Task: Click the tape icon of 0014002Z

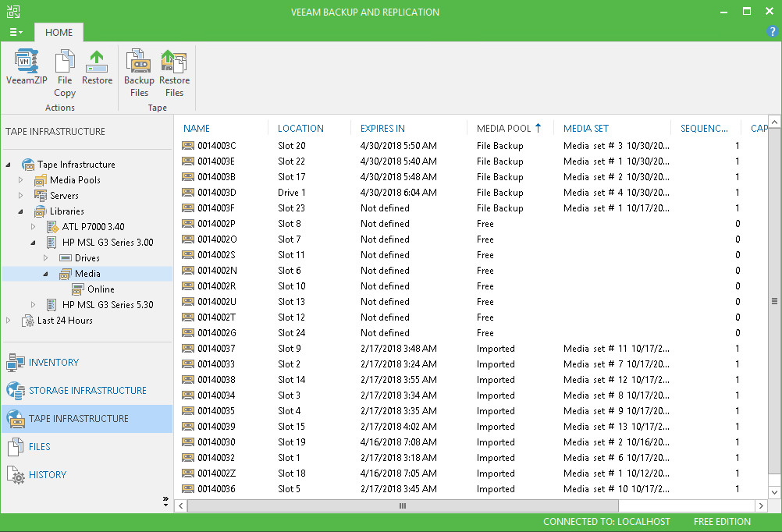Action: point(187,473)
